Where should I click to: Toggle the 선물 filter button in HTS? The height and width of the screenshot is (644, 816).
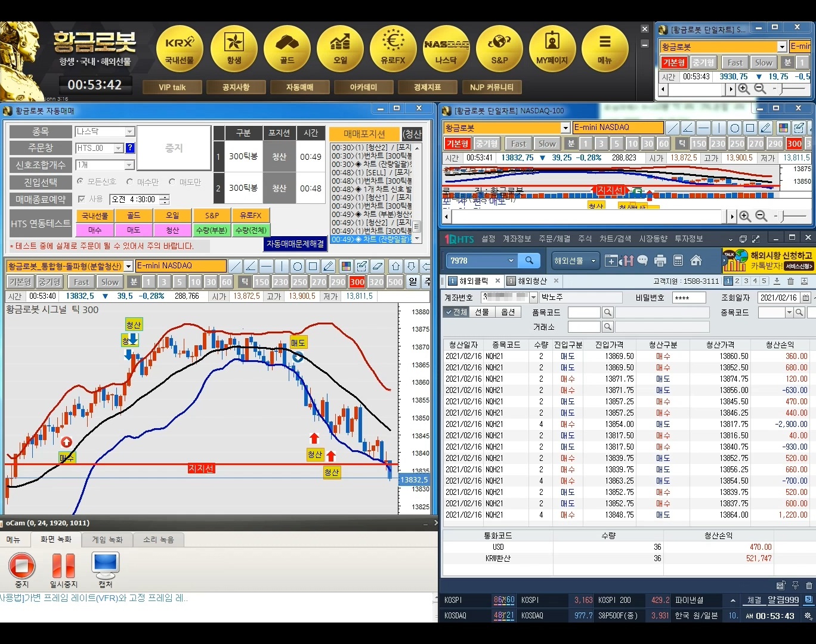481,312
